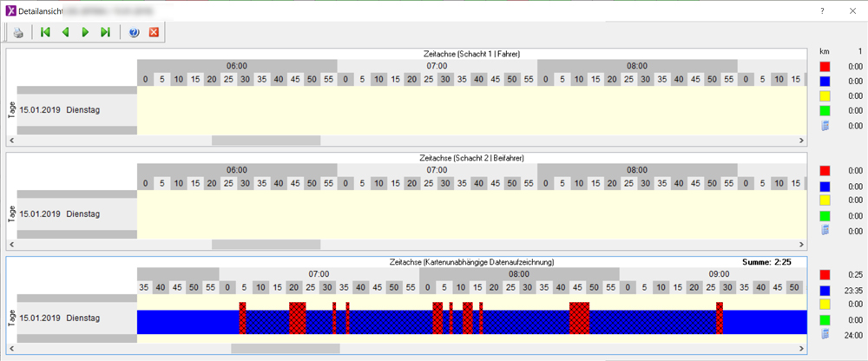Click the sheet icon beside 24:00 total

pos(825,334)
